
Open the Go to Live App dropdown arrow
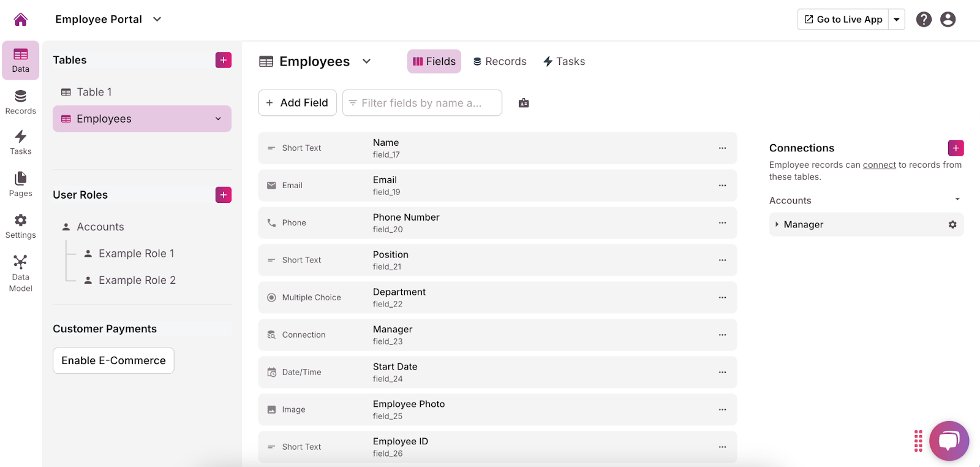point(897,20)
